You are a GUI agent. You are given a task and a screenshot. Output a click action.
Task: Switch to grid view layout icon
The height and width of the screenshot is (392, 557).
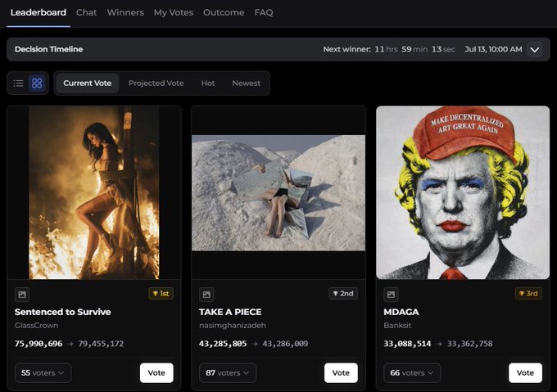[37, 83]
